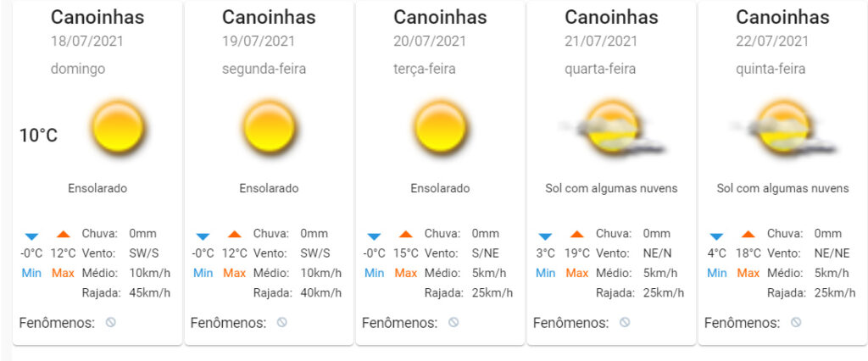868x361 pixels.
Task: Select the sun icon for terça-feira
Action: (440, 127)
